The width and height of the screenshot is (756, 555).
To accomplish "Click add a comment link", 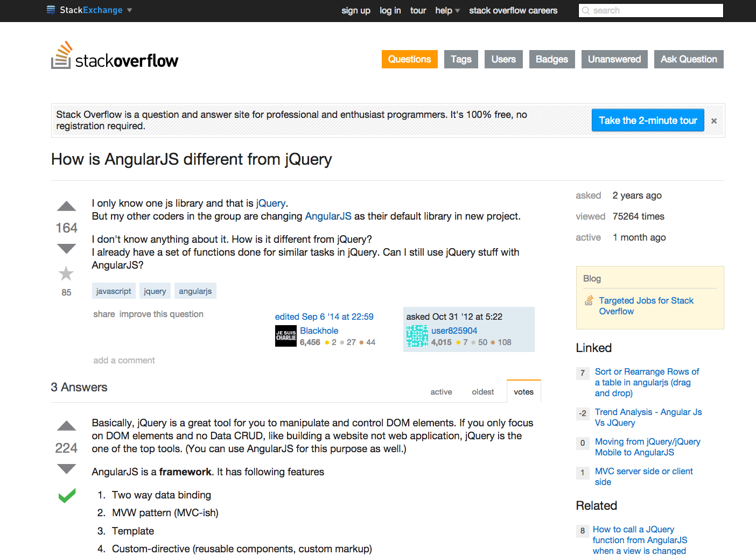I will [124, 360].
